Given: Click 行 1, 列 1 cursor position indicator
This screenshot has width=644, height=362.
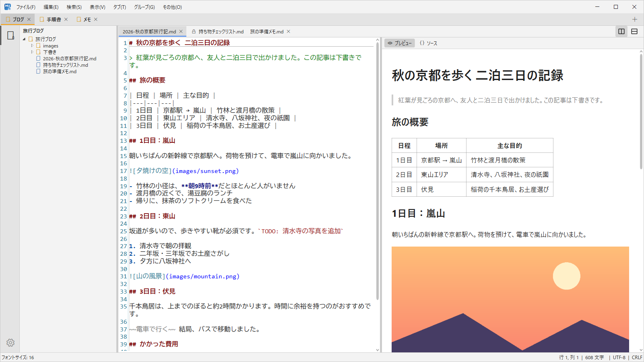Looking at the screenshot, I should [569, 357].
